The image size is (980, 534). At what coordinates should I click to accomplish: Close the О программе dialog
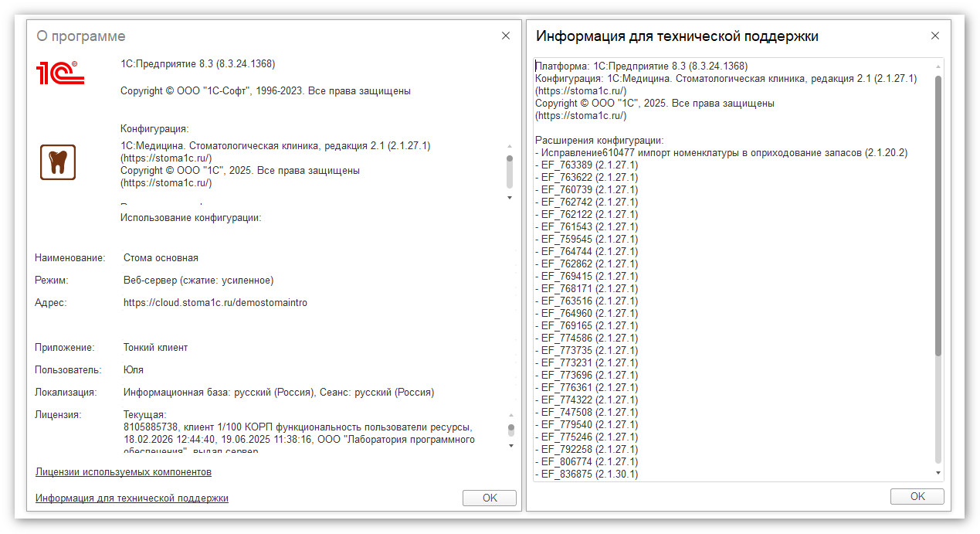[506, 36]
